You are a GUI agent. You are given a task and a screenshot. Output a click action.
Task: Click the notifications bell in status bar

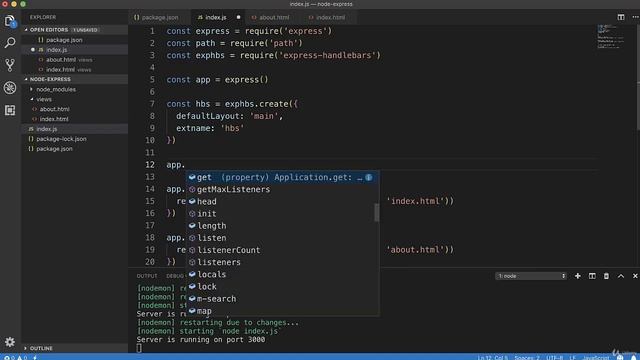pos(633,358)
